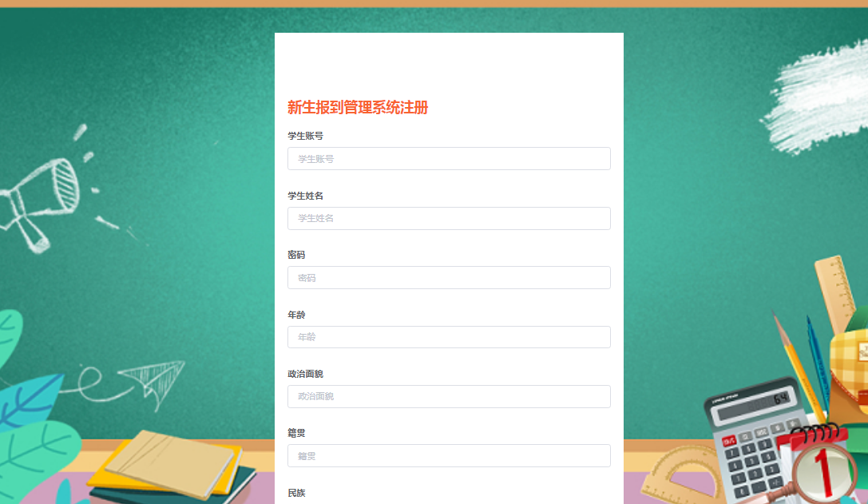Click the 政治面貌 input field
This screenshot has width=868, height=504.
[x=447, y=396]
